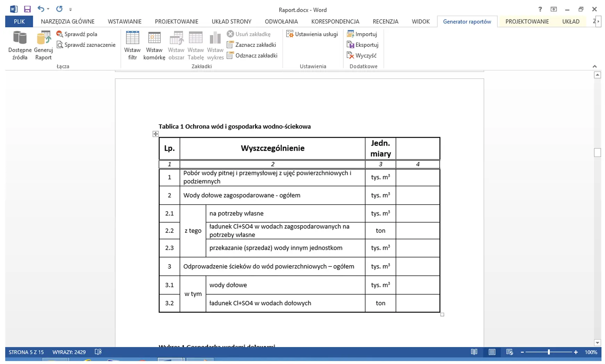Viewport: 605px width, 364px height.
Task: Select Odznacz zakładki
Action: tap(252, 56)
